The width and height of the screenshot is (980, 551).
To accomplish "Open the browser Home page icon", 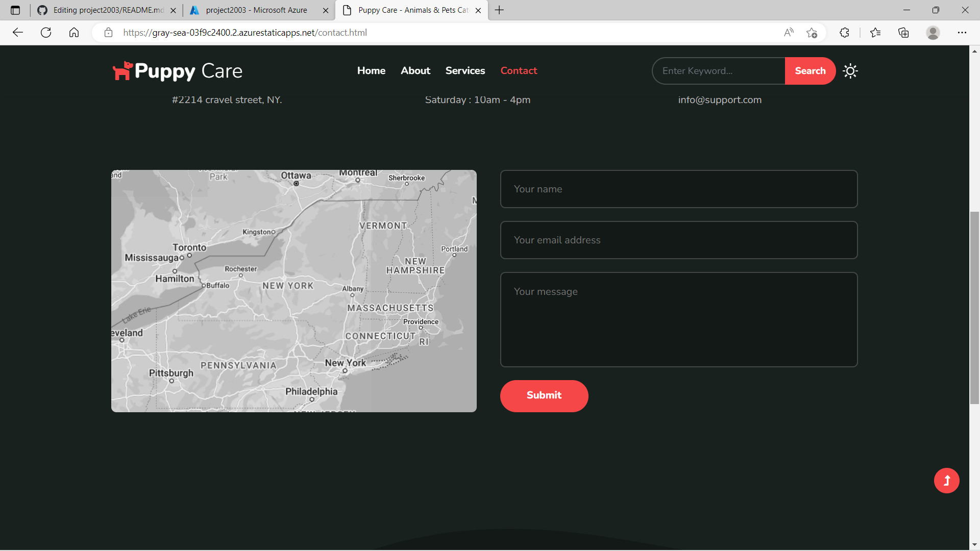I will (73, 32).
